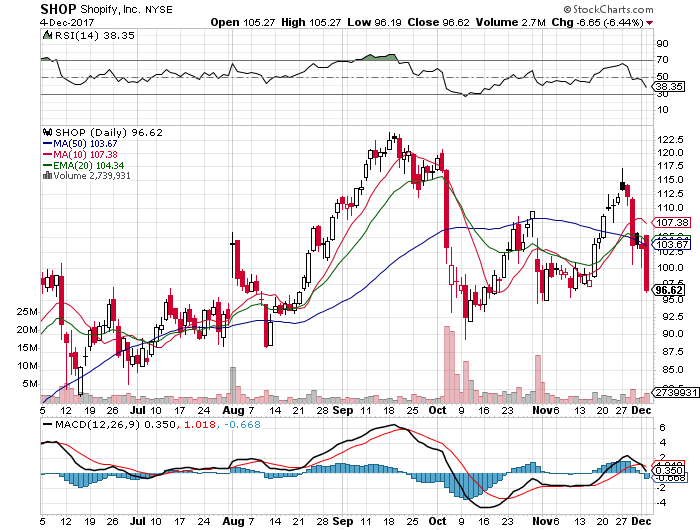
Task: Click the red 1.018 MACD signal value
Action: (x=198, y=424)
